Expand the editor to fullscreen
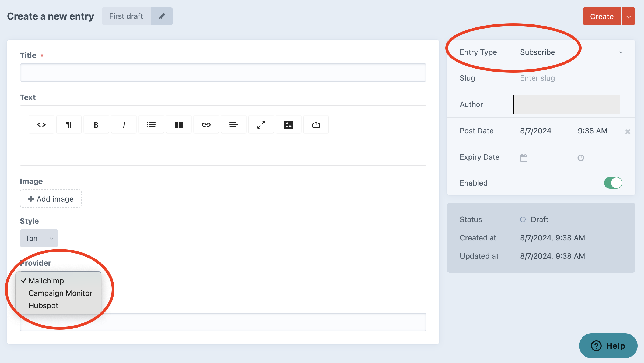The width and height of the screenshot is (644, 363). [x=261, y=124]
